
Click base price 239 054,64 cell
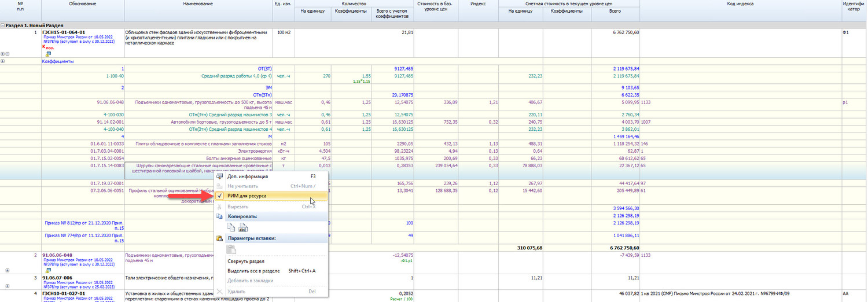443,165
